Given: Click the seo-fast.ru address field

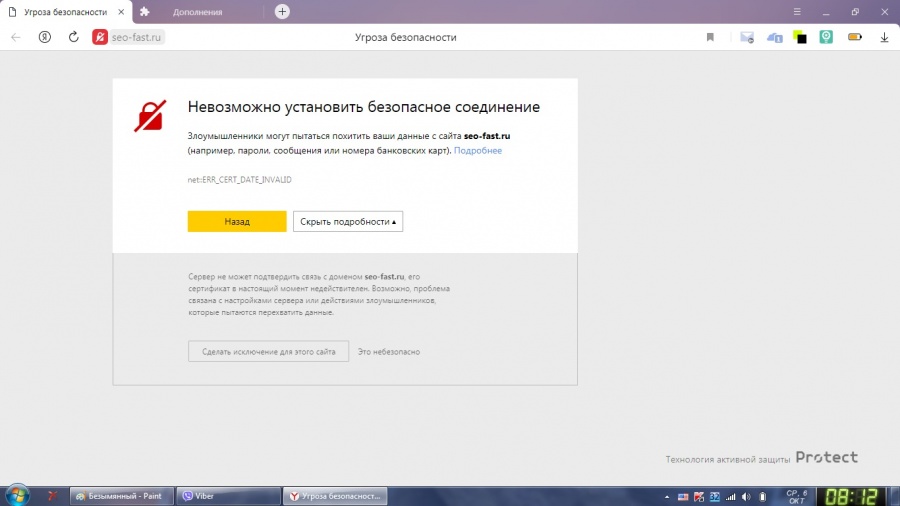Looking at the screenshot, I should 137,37.
